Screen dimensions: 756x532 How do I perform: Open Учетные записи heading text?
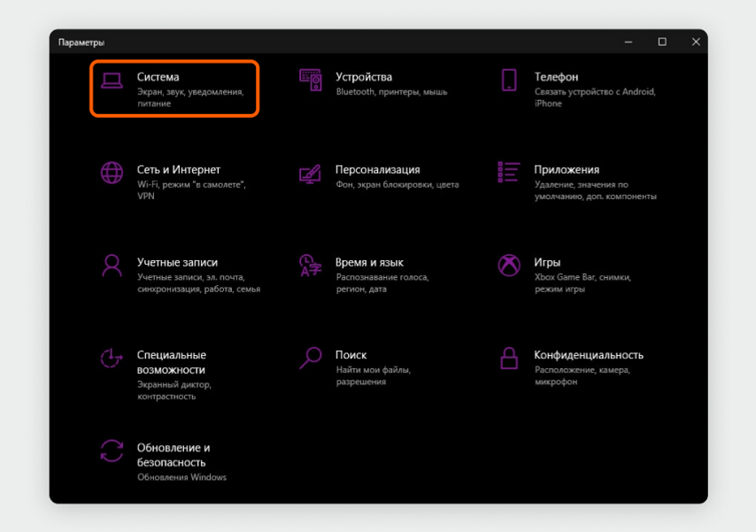(177, 262)
